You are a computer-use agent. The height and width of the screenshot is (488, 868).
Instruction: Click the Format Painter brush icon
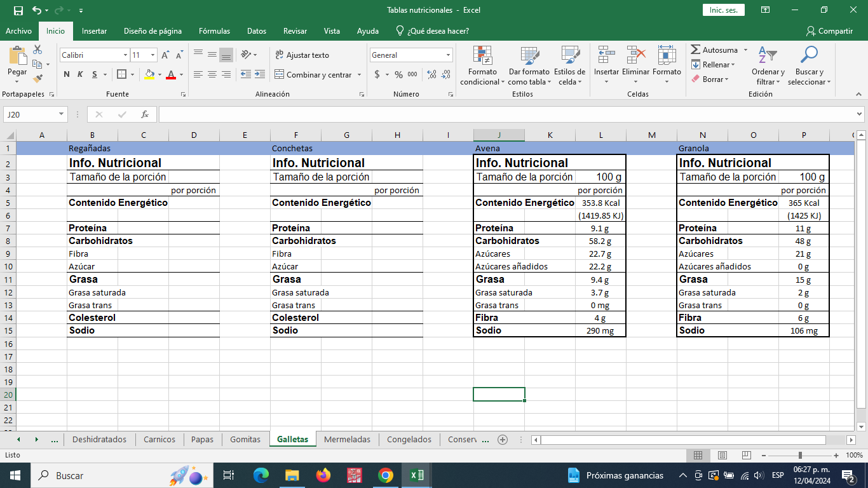pos(37,79)
